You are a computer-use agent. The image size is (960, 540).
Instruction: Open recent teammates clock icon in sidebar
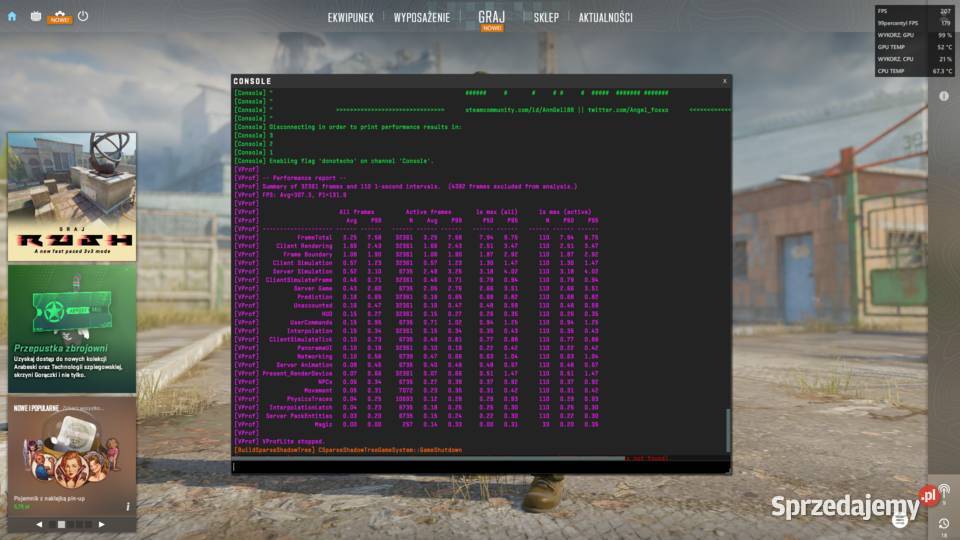coord(943,523)
